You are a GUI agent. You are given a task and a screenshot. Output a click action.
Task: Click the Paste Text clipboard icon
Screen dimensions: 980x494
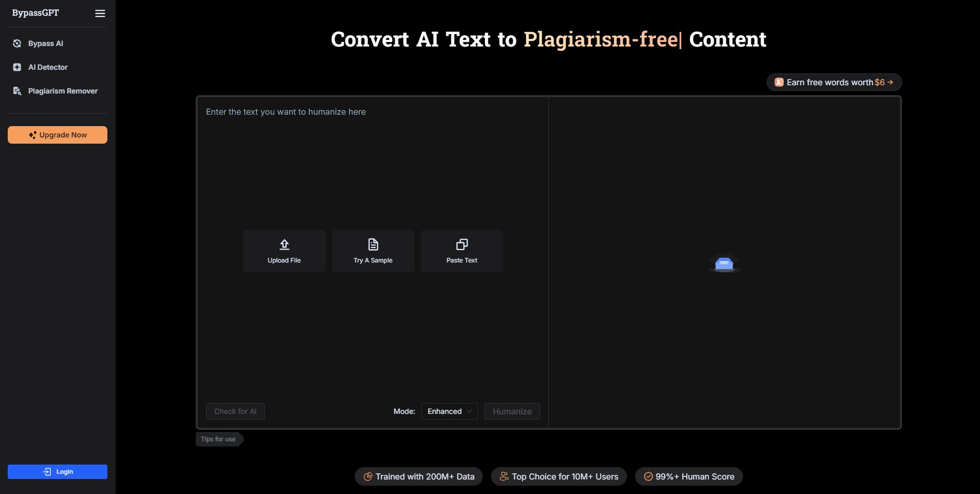pos(462,244)
